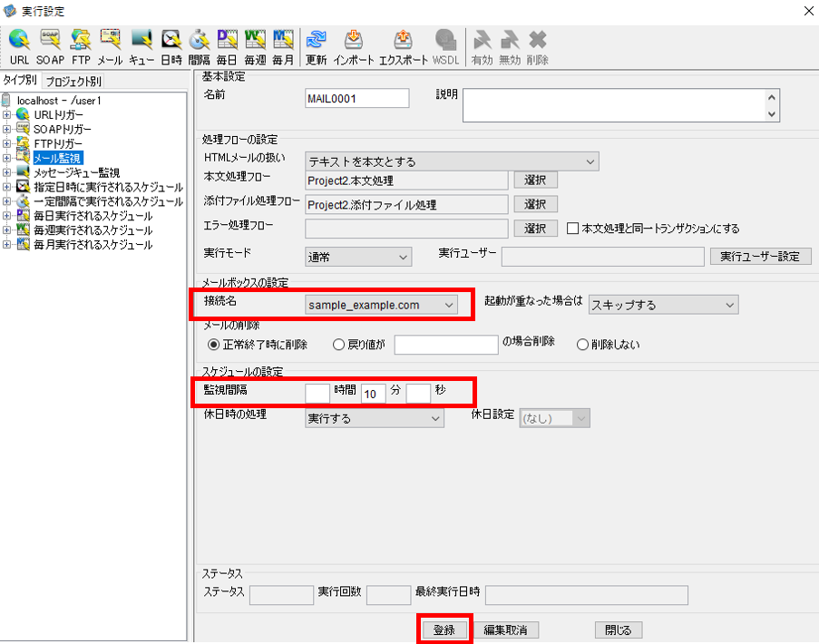Select the URLトリガー tree node
The image size is (819, 644).
[x=58, y=115]
